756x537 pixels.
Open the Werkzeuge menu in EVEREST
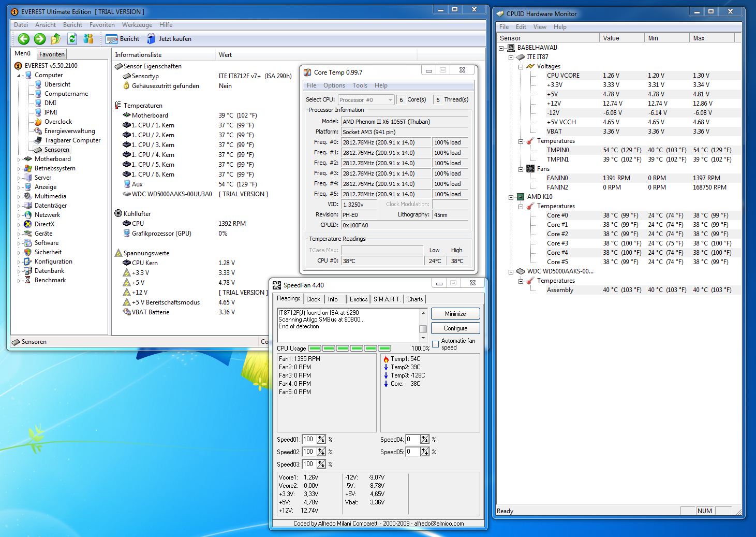137,25
